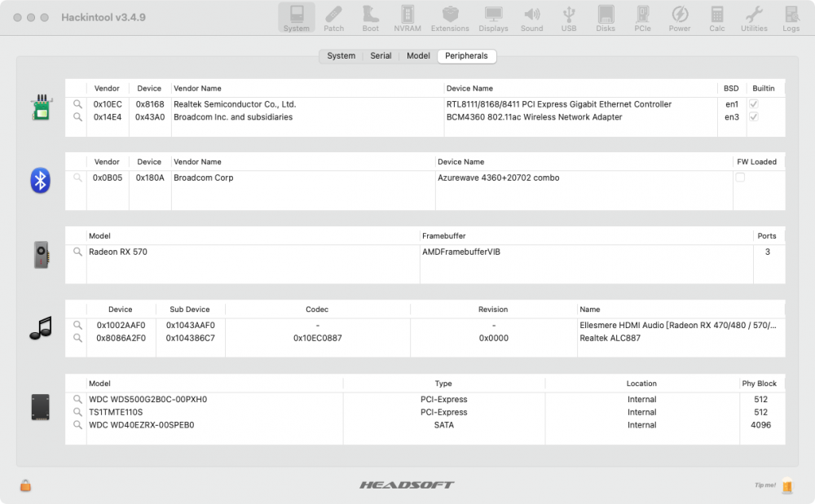Open the Calc calculator tool
The image size is (815, 504).
[x=716, y=19]
